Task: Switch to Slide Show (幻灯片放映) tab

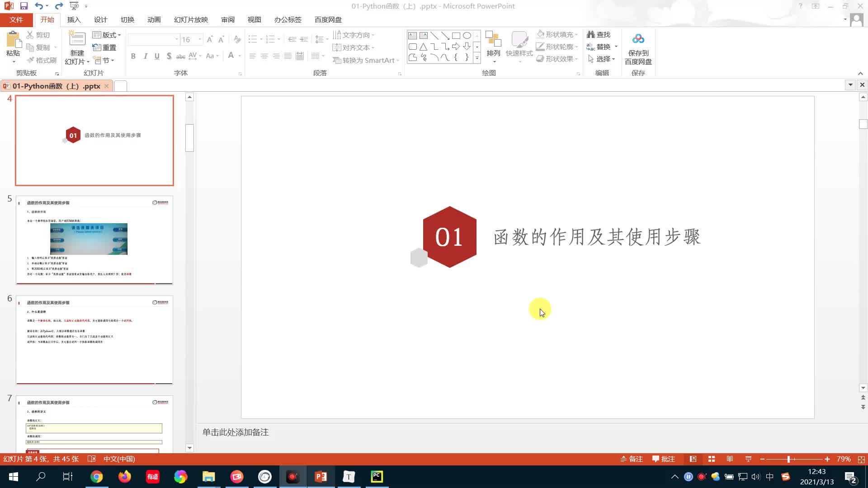Action: pyautogui.click(x=191, y=19)
